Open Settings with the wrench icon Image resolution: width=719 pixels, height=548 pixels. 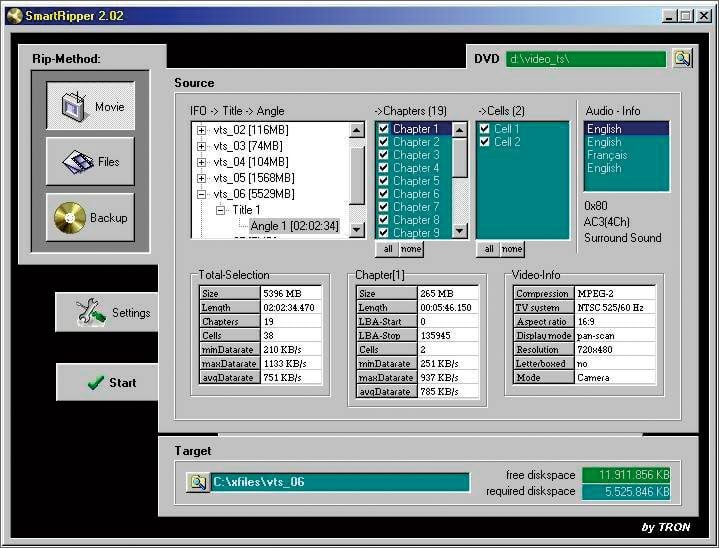point(106,312)
